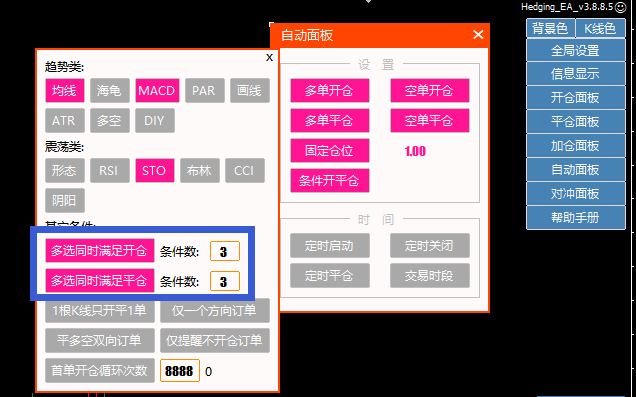Screen dimensions: 636x397
Task: Toggle 空单开仓 in auto panel
Action: point(430,91)
